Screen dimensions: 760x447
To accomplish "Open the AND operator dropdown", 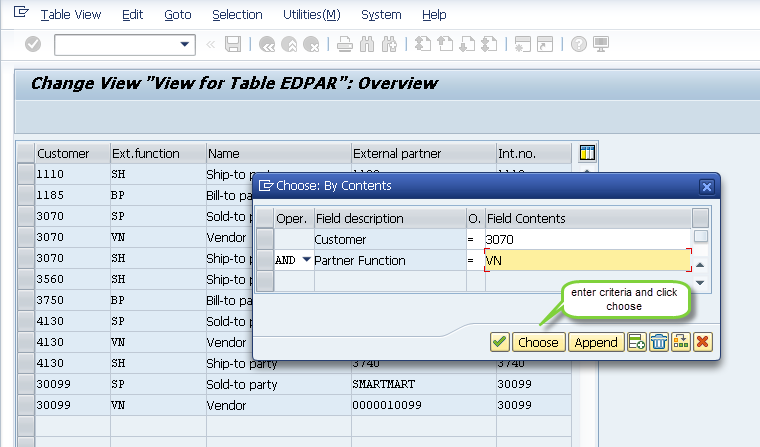I will [306, 261].
